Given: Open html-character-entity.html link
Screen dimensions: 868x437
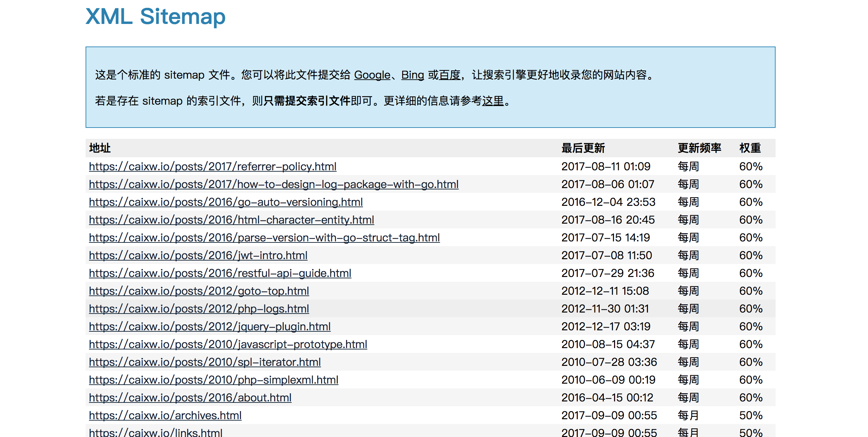Looking at the screenshot, I should pos(231,220).
